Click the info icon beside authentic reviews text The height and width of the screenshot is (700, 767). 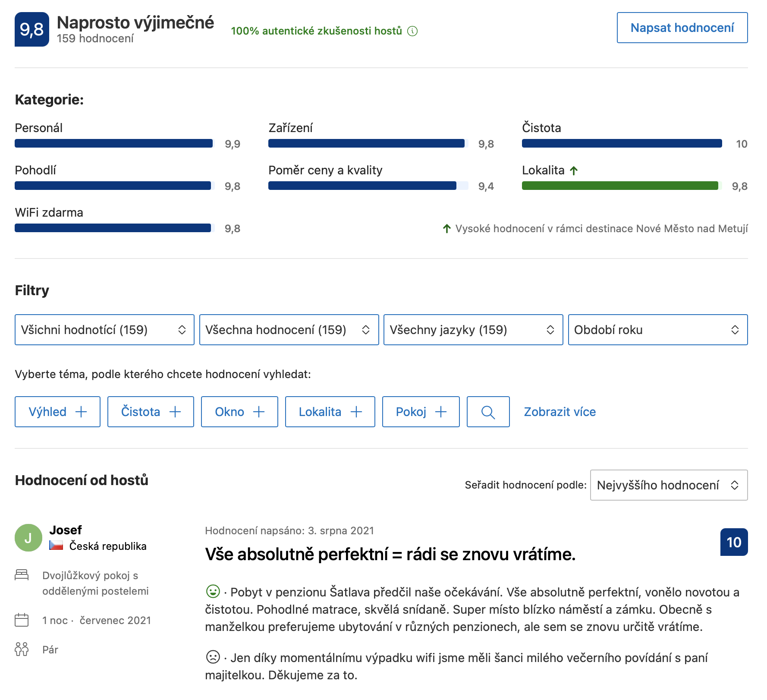pos(412,31)
